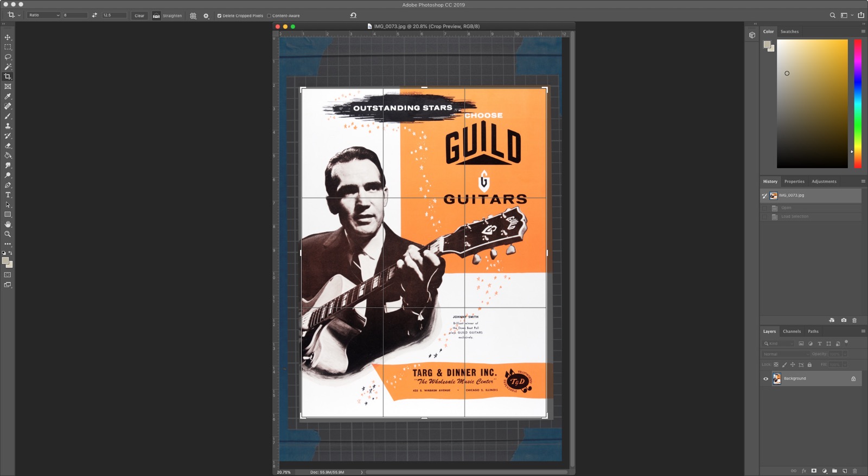Pick a hue on the vertical spectrum slider

click(x=858, y=104)
